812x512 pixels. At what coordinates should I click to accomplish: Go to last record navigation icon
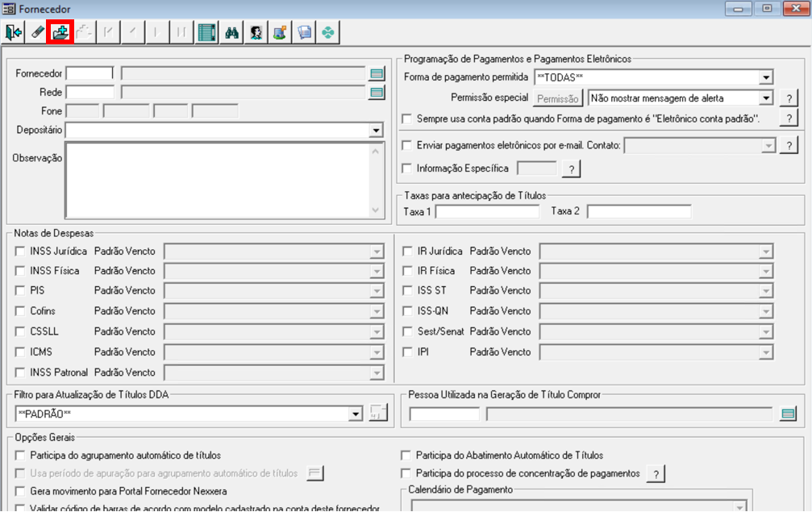click(x=181, y=32)
